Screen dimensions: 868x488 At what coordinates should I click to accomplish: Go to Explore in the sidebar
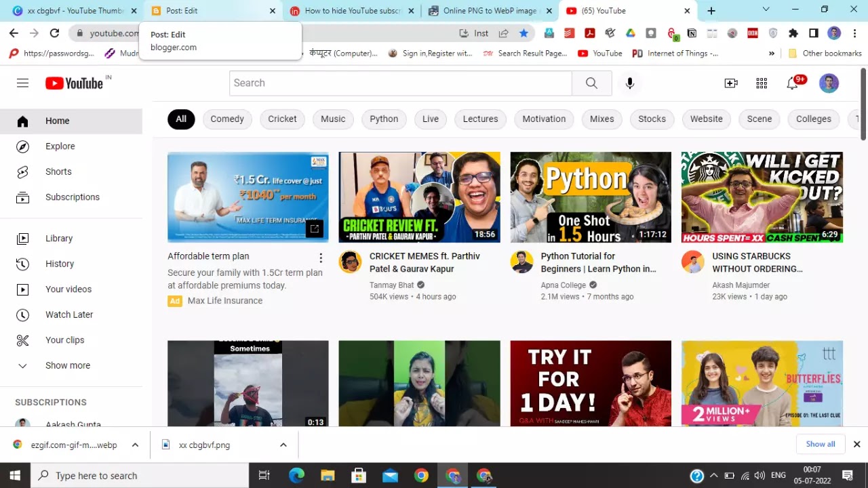pyautogui.click(x=71, y=146)
